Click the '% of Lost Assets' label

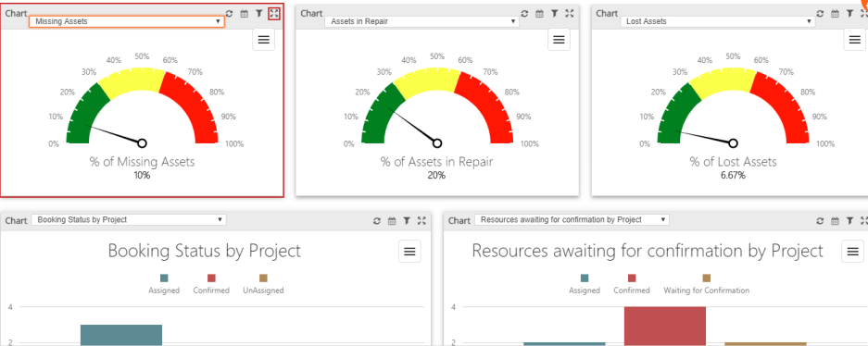coord(733,162)
